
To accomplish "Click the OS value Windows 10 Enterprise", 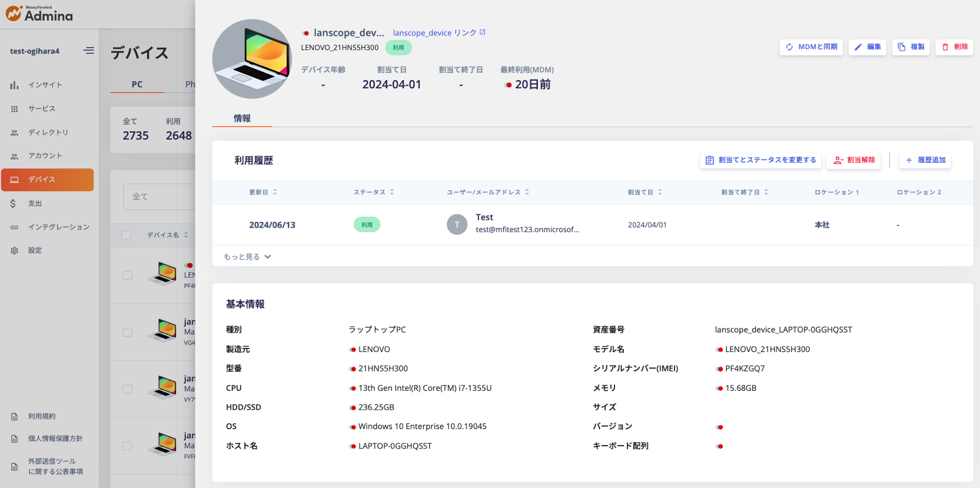I will [x=422, y=426].
